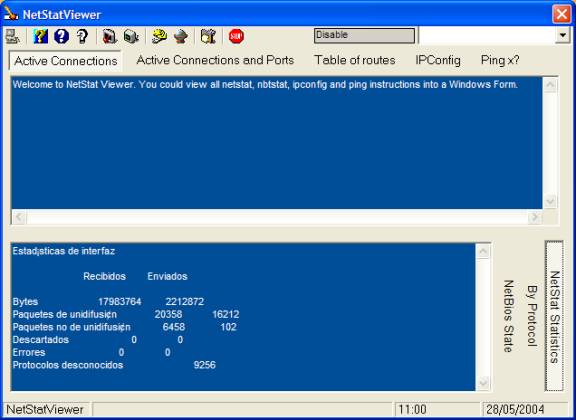Image resolution: width=576 pixels, height=420 pixels.
Task: Click the NetStatViewer title bar app icon
Action: tap(11, 14)
